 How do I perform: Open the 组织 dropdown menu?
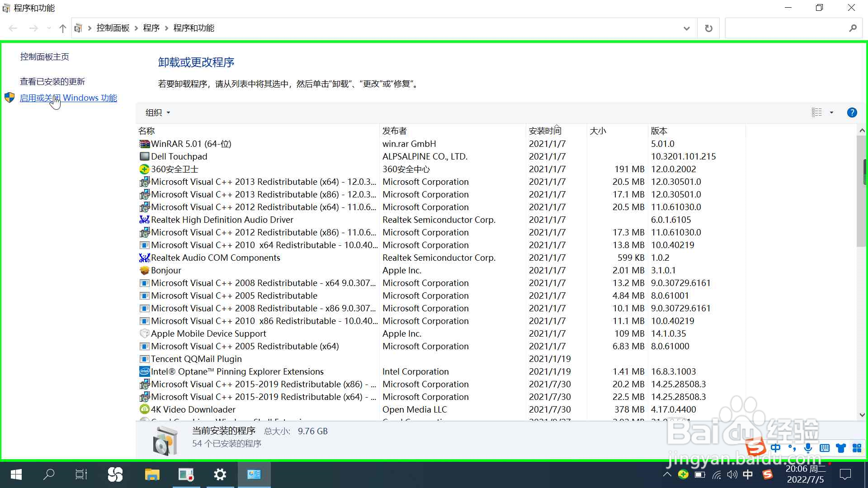click(x=158, y=113)
